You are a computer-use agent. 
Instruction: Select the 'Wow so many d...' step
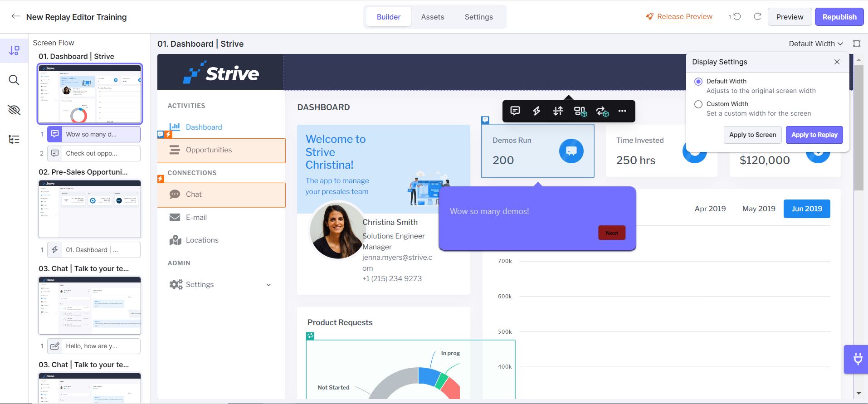tap(94, 134)
